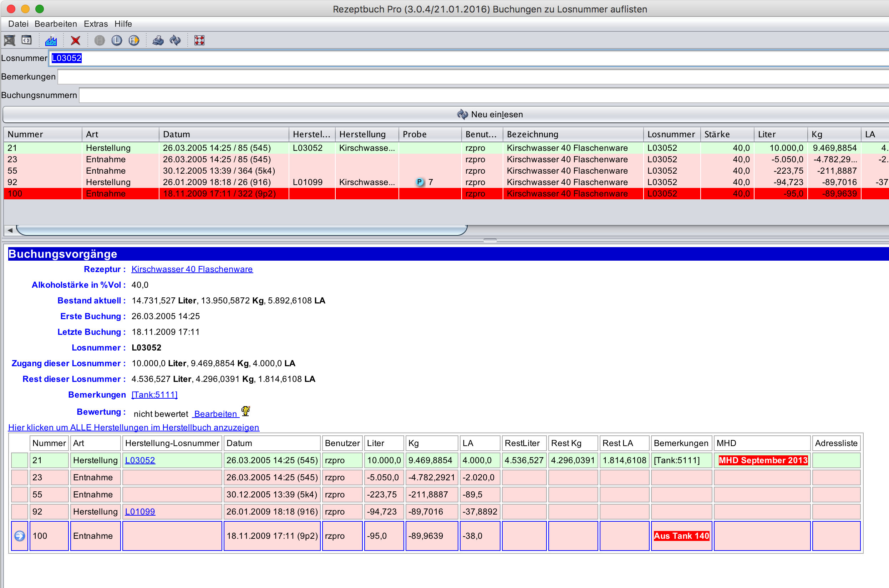The image size is (889, 588).
Task: Click the red-cornered fullscreen frame icon
Action: point(199,41)
